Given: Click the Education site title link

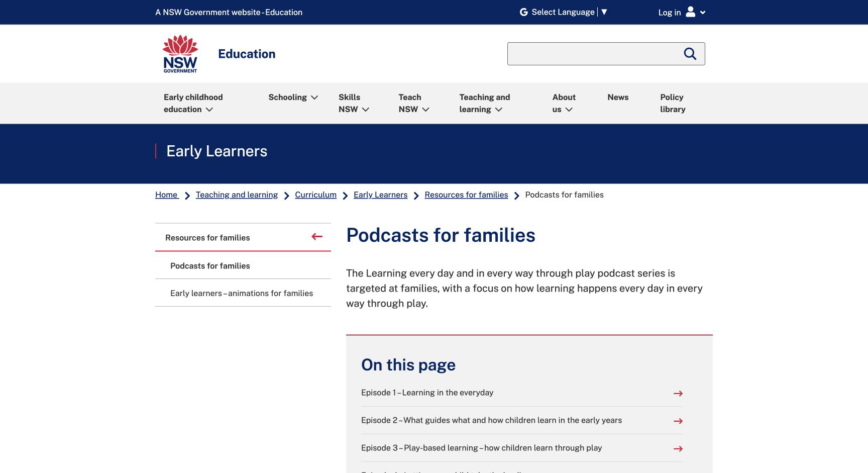Looking at the screenshot, I should point(247,54).
